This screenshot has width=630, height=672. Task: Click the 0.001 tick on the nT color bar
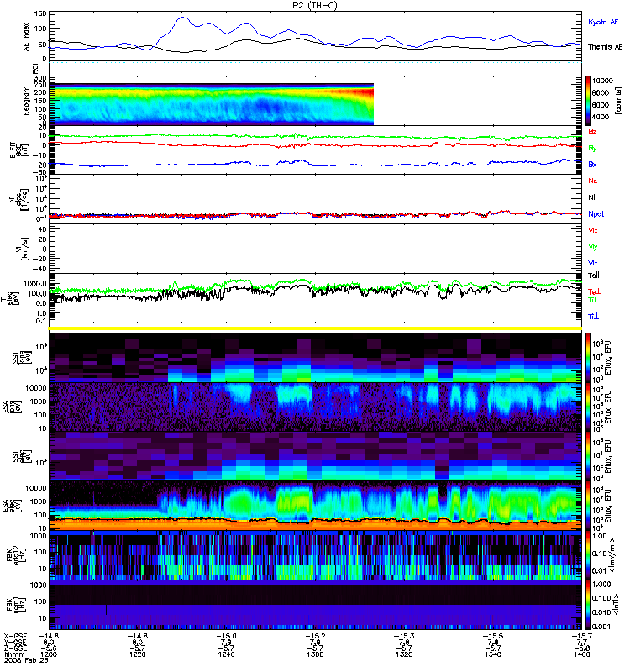point(601,627)
